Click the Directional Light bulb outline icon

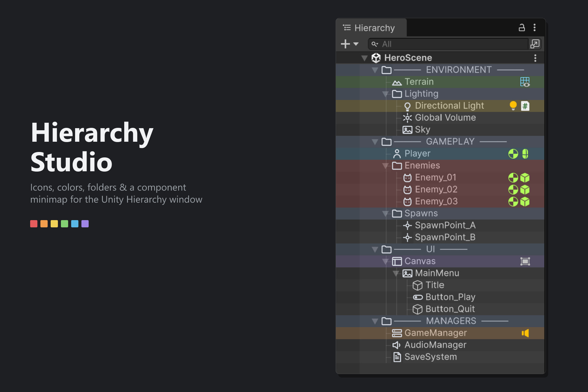pyautogui.click(x=407, y=106)
